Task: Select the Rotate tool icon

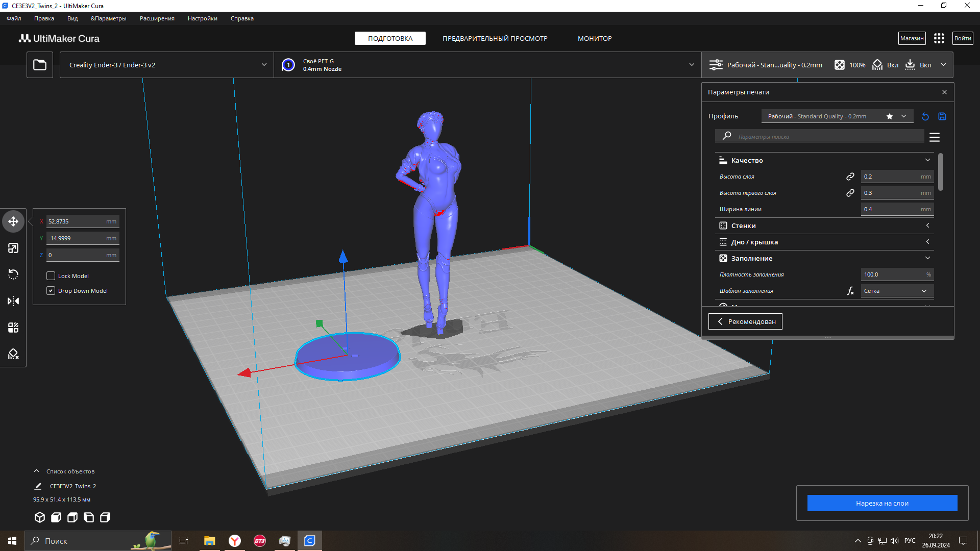Action: (x=13, y=274)
